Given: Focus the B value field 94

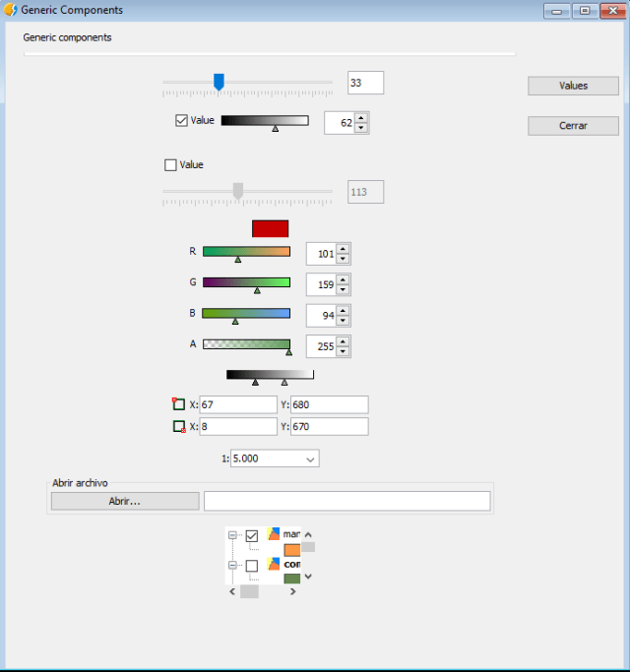Looking at the screenshot, I should [x=322, y=316].
